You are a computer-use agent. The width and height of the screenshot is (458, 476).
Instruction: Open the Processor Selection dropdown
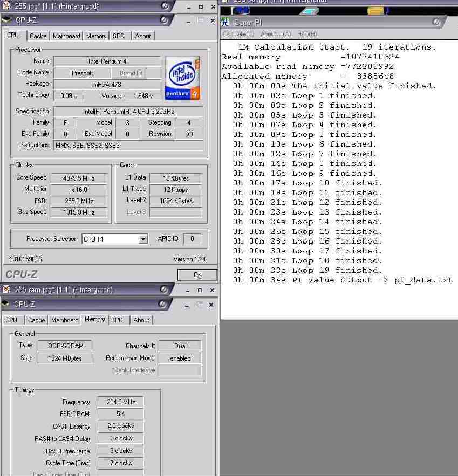(x=143, y=239)
